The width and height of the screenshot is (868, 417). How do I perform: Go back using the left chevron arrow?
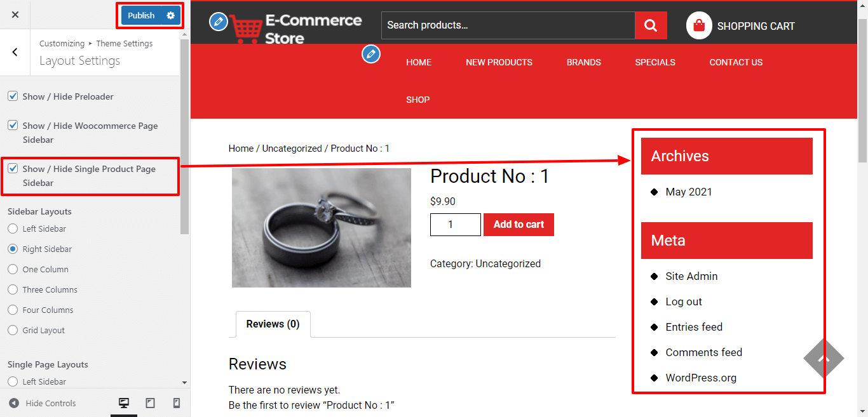(15, 52)
